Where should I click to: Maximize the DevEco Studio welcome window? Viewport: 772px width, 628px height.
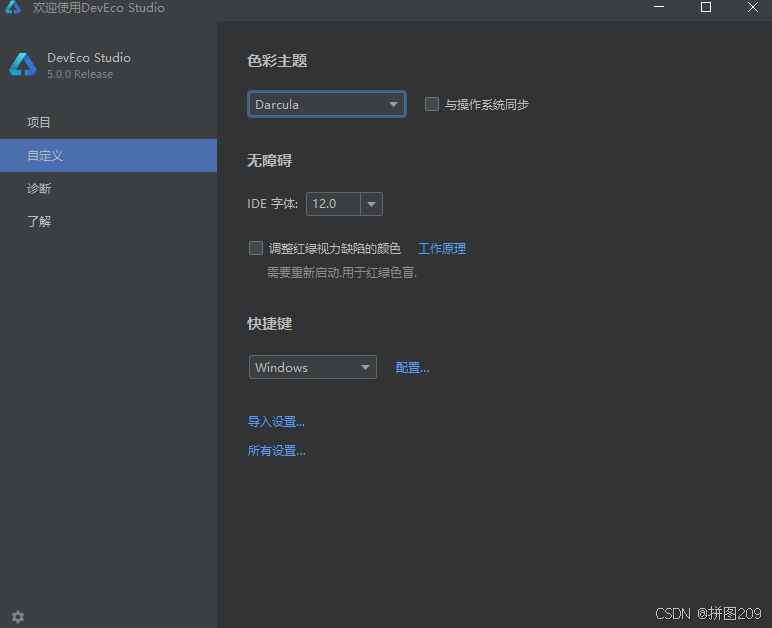[706, 7]
